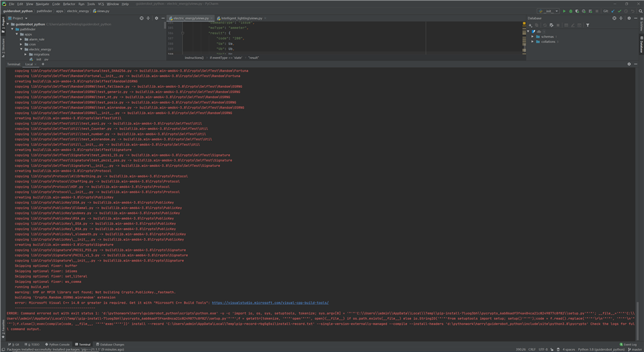Show Git history clock icon

[x=626, y=11]
